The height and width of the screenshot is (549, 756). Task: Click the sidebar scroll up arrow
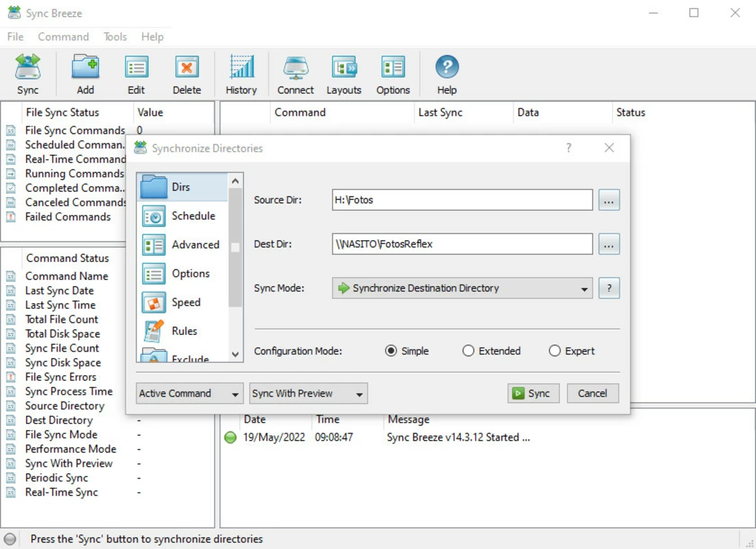tap(235, 181)
